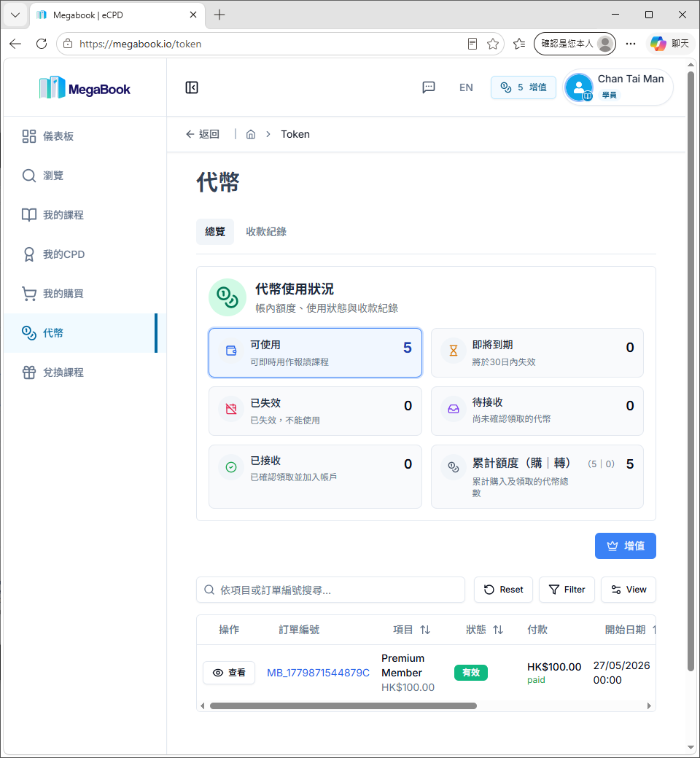Click the coins icon on 累計額度
700x758 pixels.
(454, 467)
